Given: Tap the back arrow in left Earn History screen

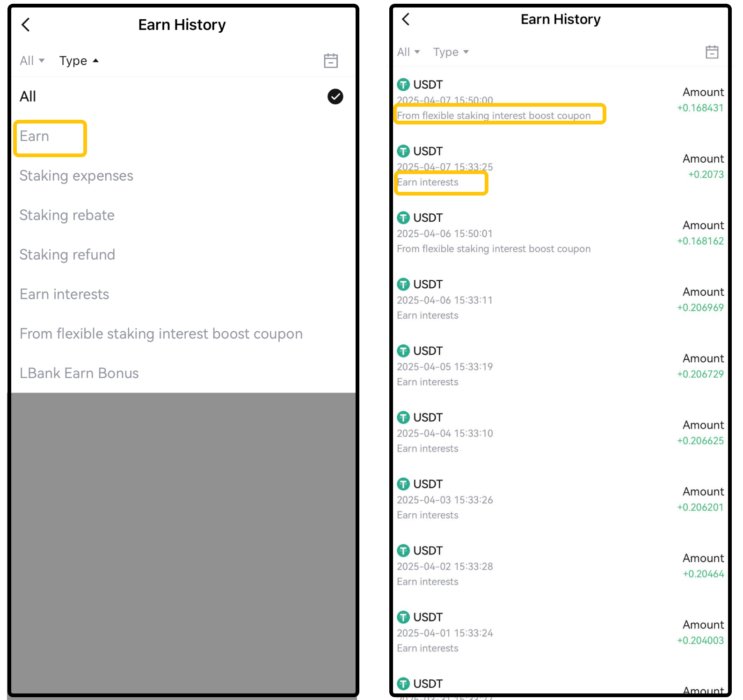Looking at the screenshot, I should pyautogui.click(x=26, y=25).
